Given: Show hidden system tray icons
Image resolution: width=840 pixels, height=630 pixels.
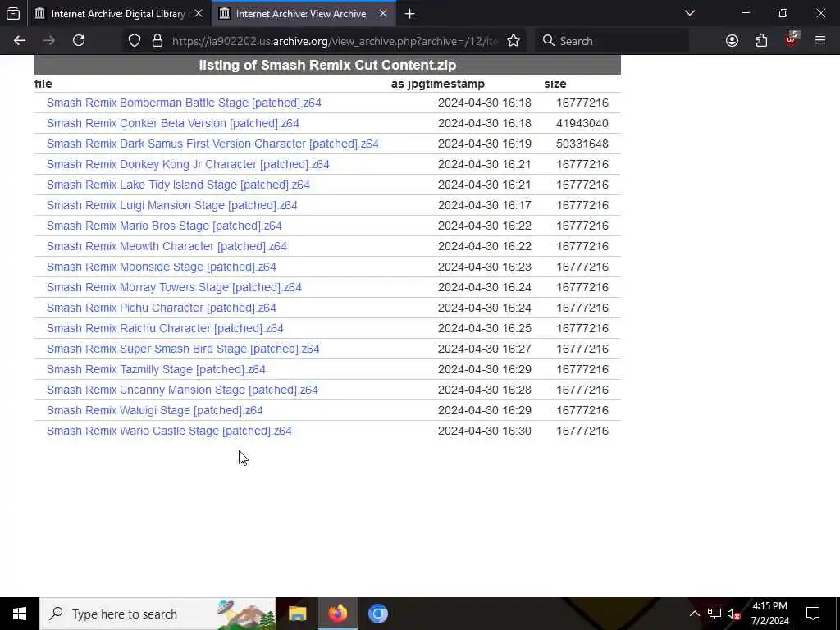Looking at the screenshot, I should point(694,614).
